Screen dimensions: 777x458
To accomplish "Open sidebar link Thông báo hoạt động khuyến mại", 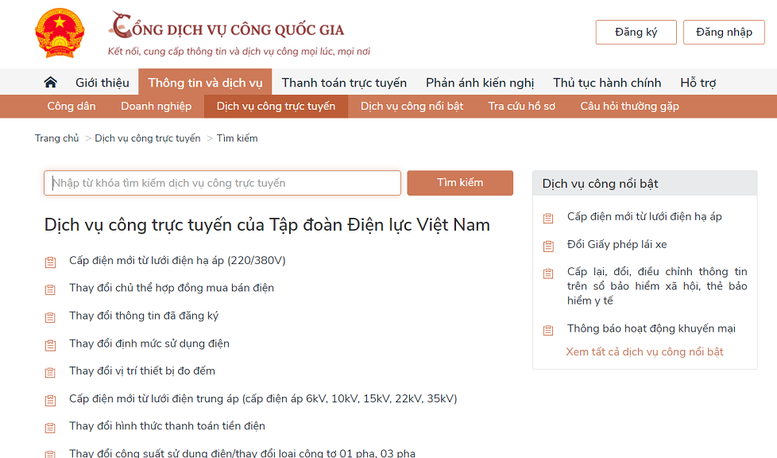I will pos(651,329).
